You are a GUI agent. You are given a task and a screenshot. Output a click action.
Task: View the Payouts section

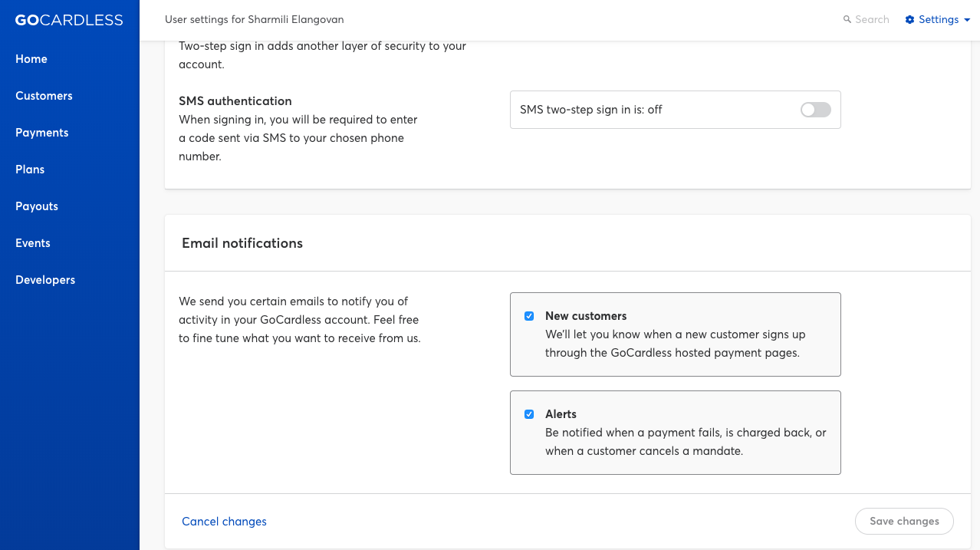point(37,206)
